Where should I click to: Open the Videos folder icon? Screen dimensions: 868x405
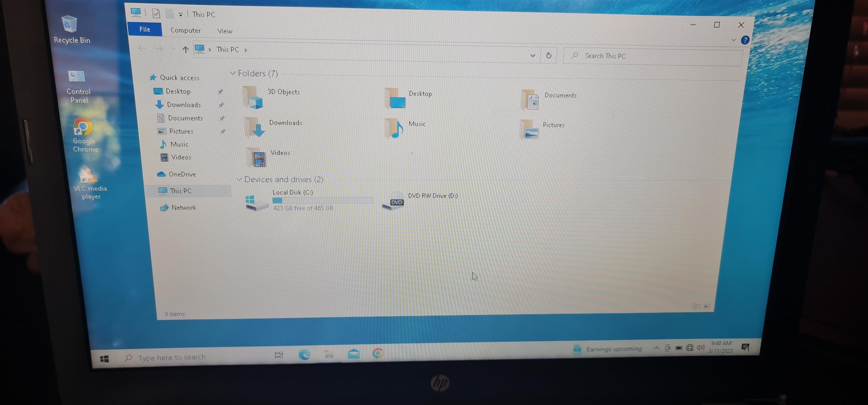pyautogui.click(x=258, y=158)
